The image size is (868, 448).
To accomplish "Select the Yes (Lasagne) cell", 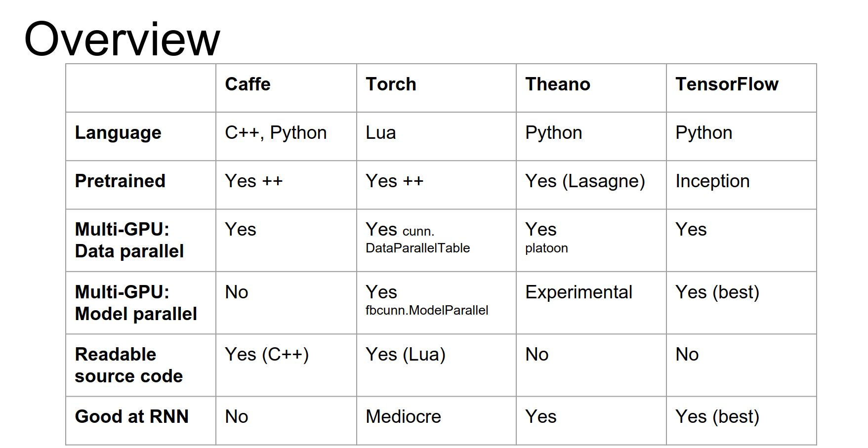I will pyautogui.click(x=585, y=181).
